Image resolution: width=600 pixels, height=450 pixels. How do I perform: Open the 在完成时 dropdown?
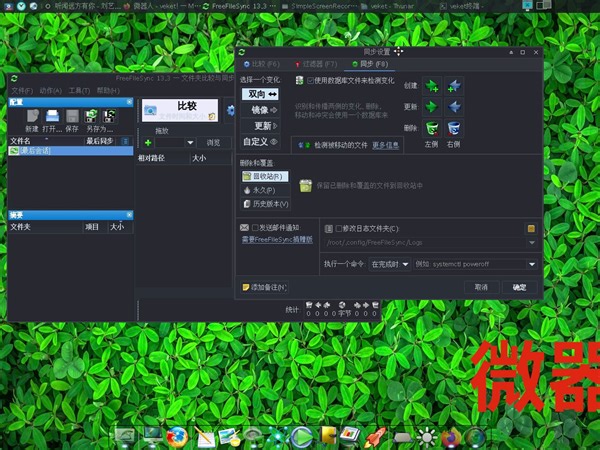pos(390,264)
